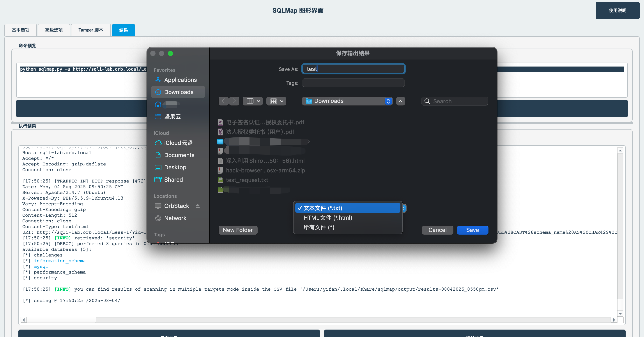644x337 pixels.
Task: Select the OrbStack location in the sidebar
Action: (x=176, y=206)
